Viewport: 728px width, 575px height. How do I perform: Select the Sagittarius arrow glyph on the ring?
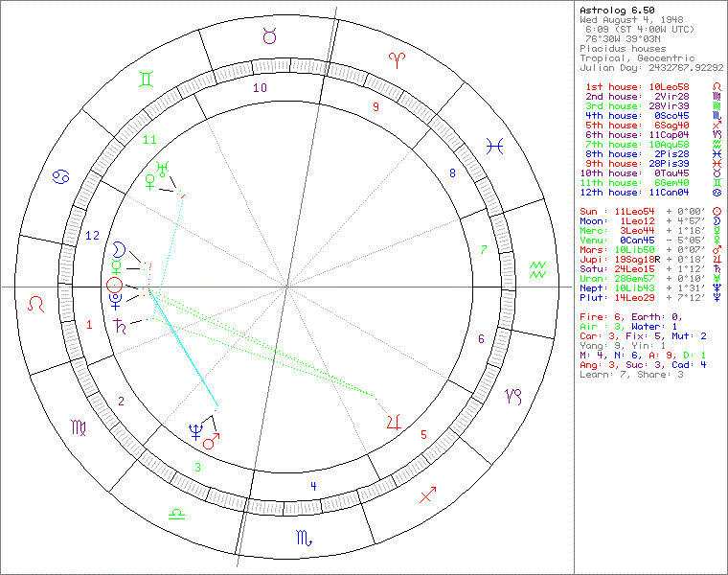point(427,495)
